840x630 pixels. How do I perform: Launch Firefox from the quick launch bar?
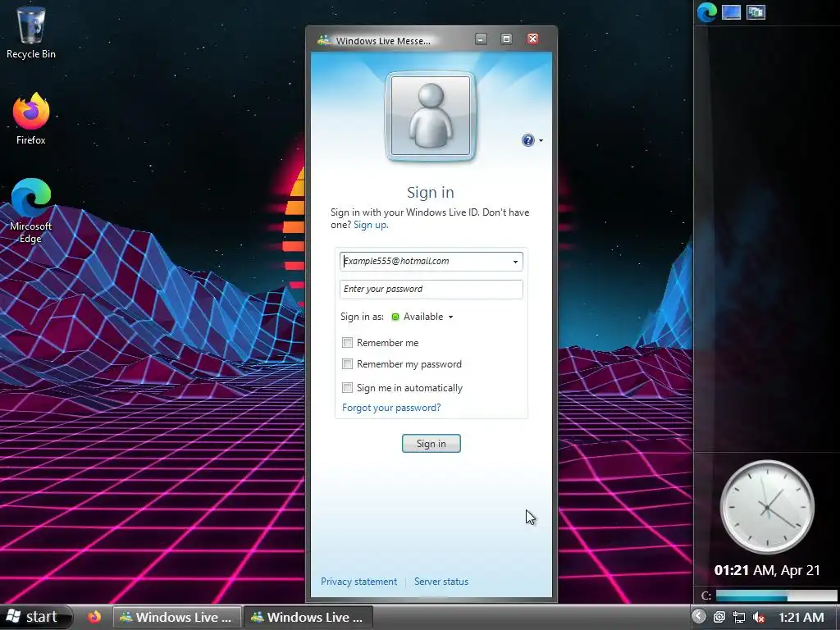[x=94, y=617]
